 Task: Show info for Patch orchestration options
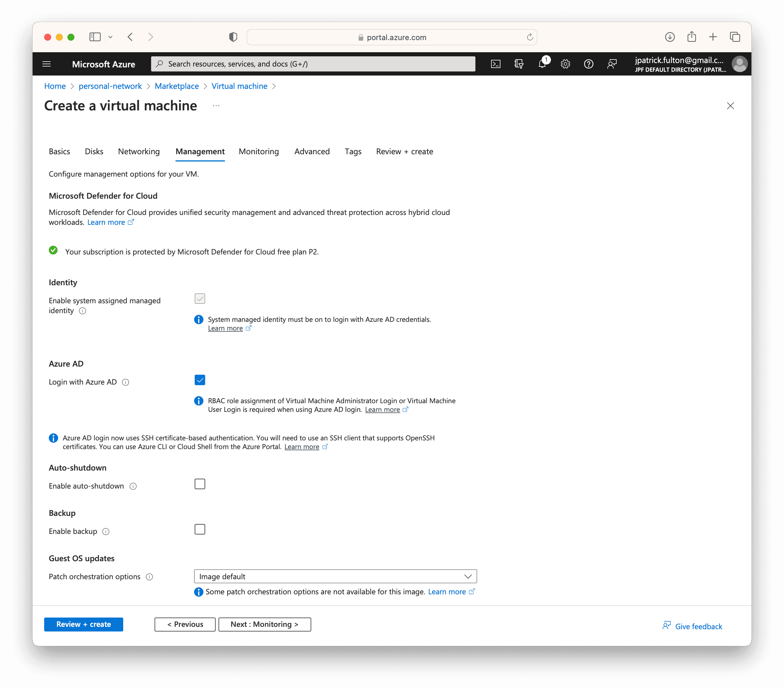[150, 577]
